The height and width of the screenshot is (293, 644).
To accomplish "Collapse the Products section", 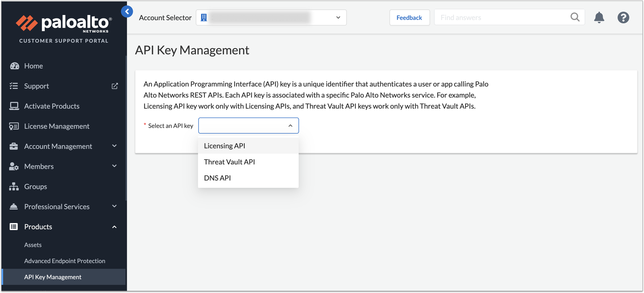I will point(114,227).
